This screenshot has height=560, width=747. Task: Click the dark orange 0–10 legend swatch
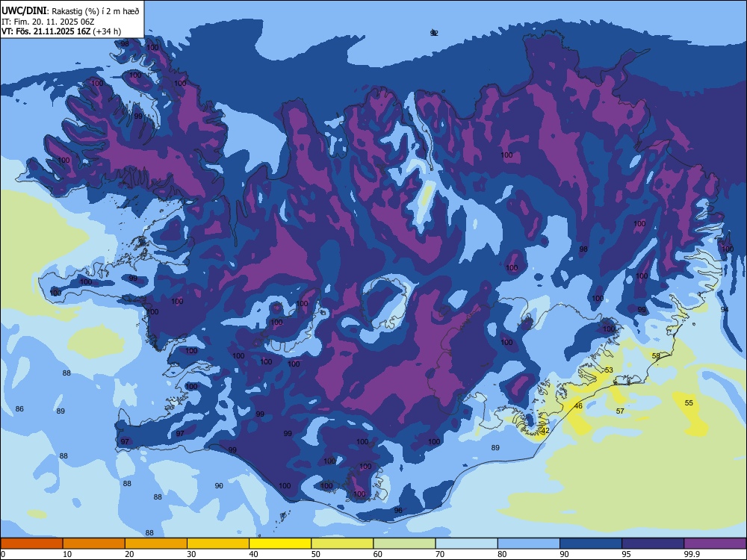31,544
